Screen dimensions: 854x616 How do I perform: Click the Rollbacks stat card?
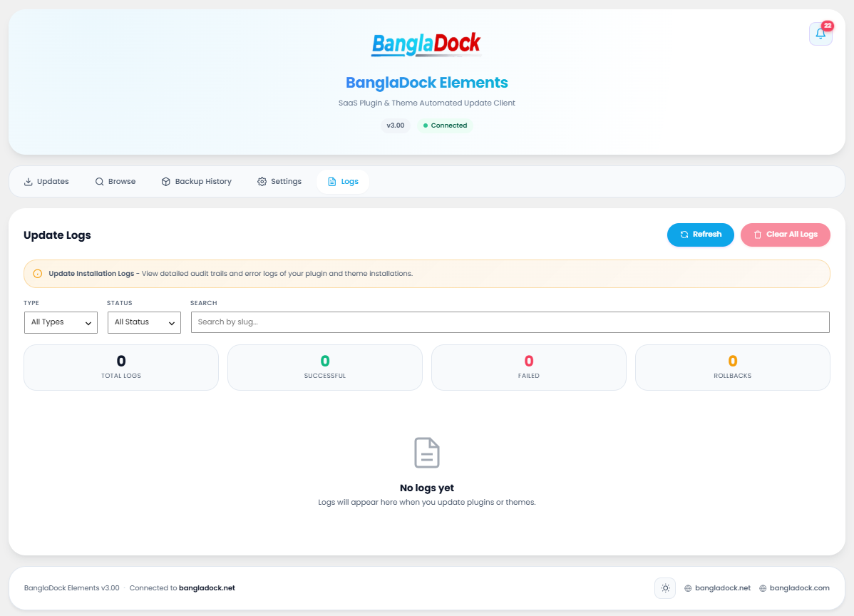coord(733,368)
